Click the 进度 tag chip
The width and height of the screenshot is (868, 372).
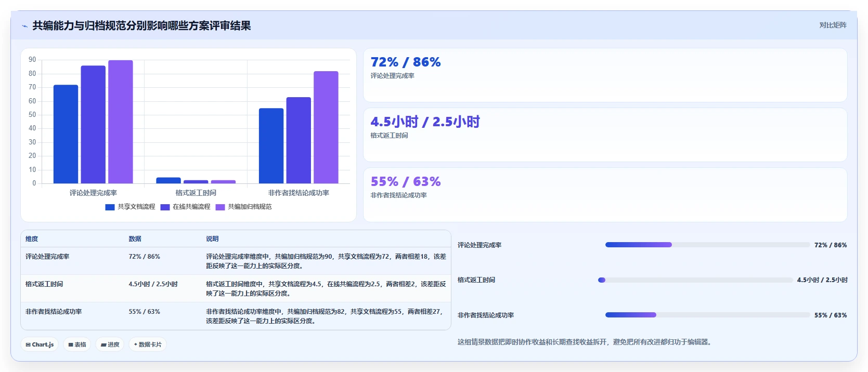pyautogui.click(x=110, y=344)
